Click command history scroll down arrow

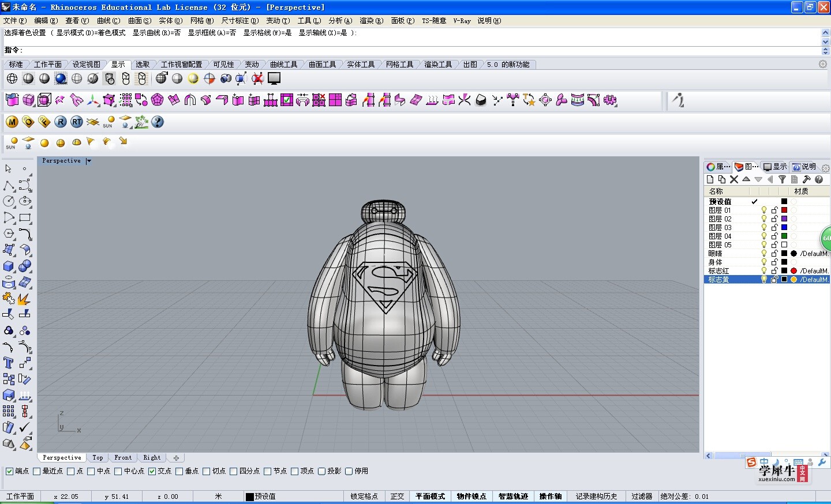tap(825, 42)
